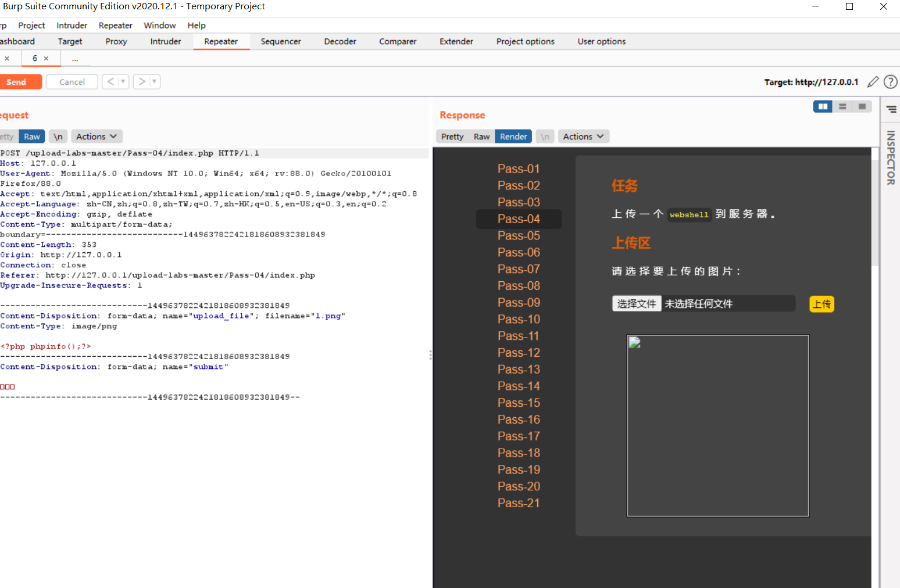The height and width of the screenshot is (588, 900).
Task: Open the Intruder menu in menu bar
Action: click(72, 26)
